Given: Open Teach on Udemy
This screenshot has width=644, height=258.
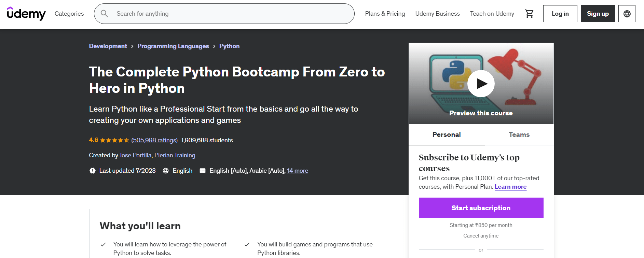Looking at the screenshot, I should click(x=492, y=14).
